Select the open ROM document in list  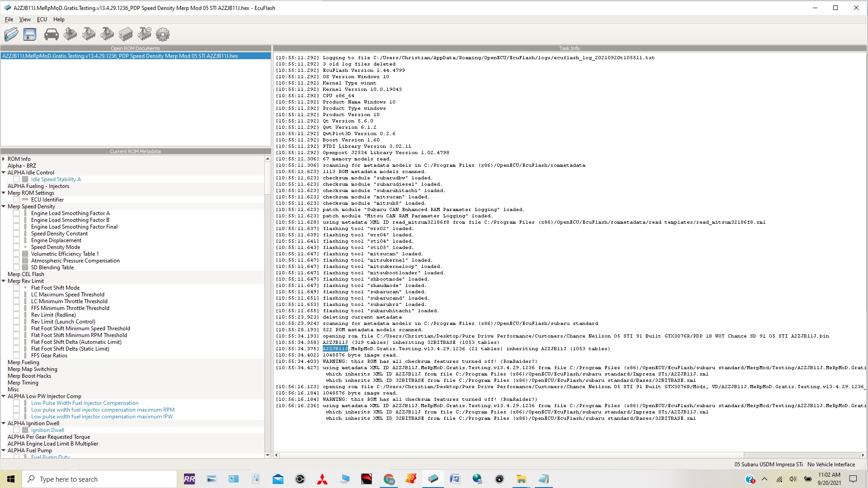pos(120,56)
